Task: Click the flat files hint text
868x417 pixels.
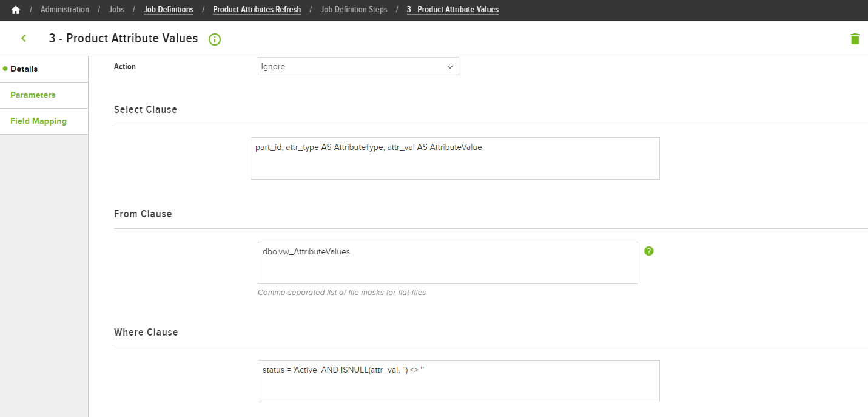Action: [x=342, y=293]
